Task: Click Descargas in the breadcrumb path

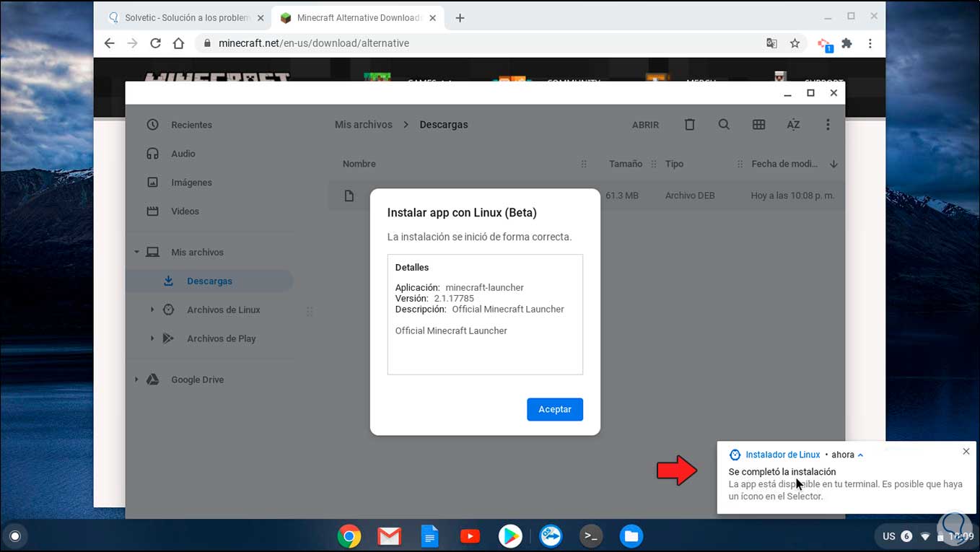Action: coord(444,125)
